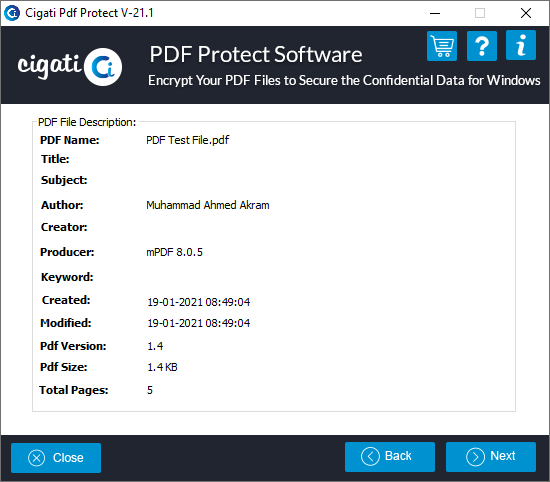
Task: Click the Cigati logo in the header
Action: (69, 67)
